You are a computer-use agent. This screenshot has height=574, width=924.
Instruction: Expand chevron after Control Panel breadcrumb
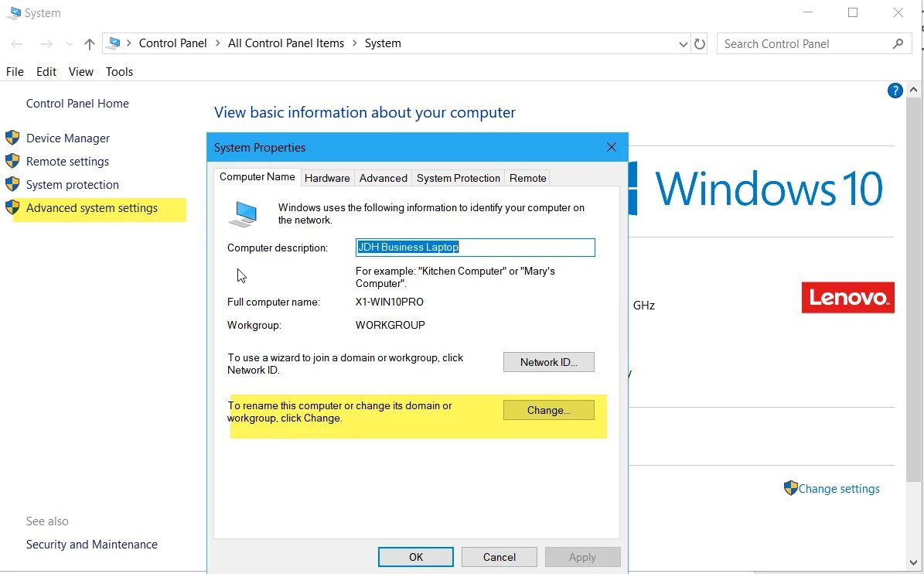pos(217,43)
